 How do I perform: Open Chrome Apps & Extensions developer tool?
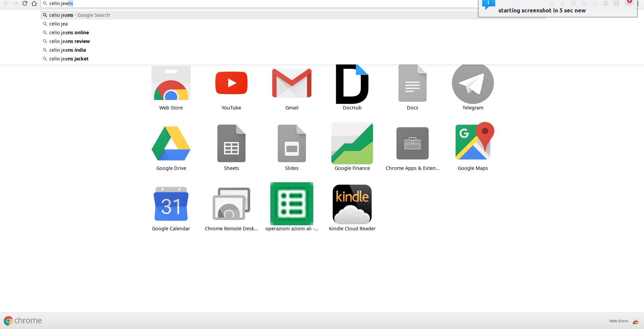(x=413, y=143)
